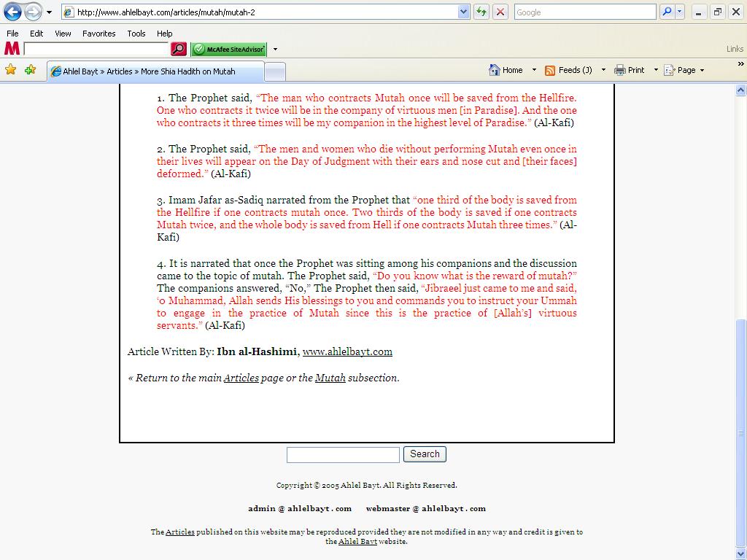Image resolution: width=747 pixels, height=560 pixels.
Task: Click the vertical scrollbar thumb
Action: (x=741, y=432)
